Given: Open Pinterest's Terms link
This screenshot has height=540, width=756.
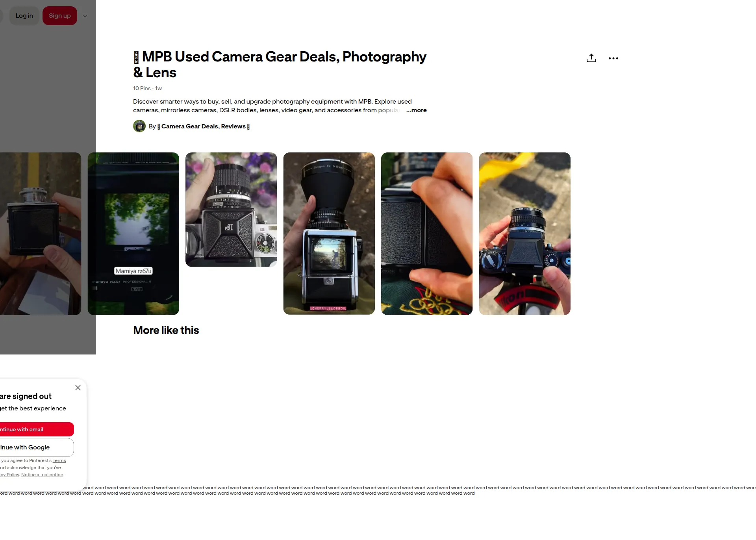Looking at the screenshot, I should (59, 460).
